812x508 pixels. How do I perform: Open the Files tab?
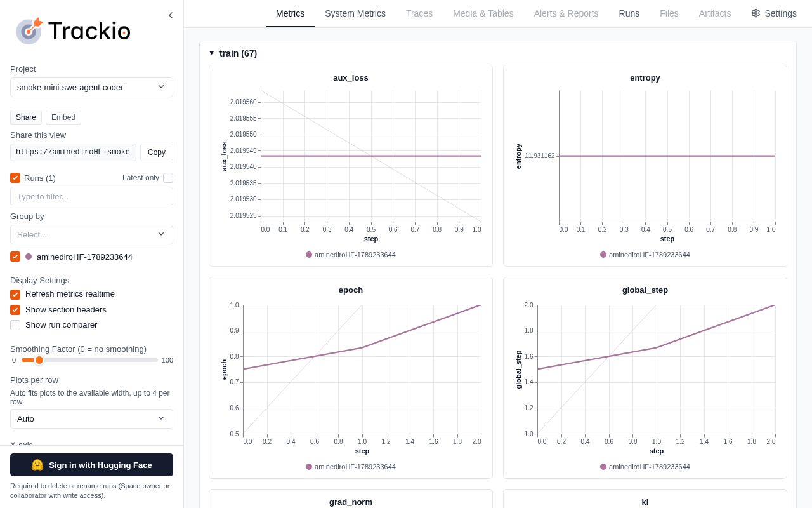[x=669, y=13]
